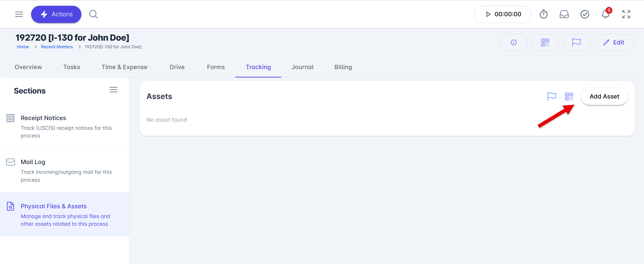Click the checkmark tasks icon

(584, 14)
